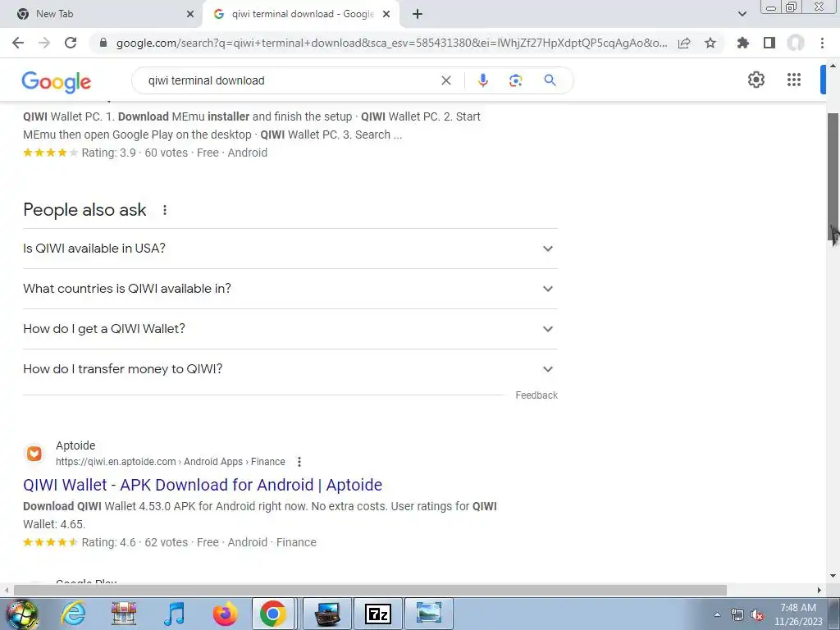840x630 pixels.
Task: Open Google quick settings gear
Action: point(756,80)
